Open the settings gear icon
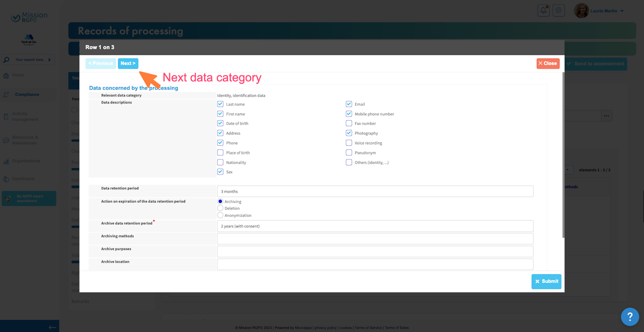Image resolution: width=644 pixels, height=332 pixels. pos(558,11)
